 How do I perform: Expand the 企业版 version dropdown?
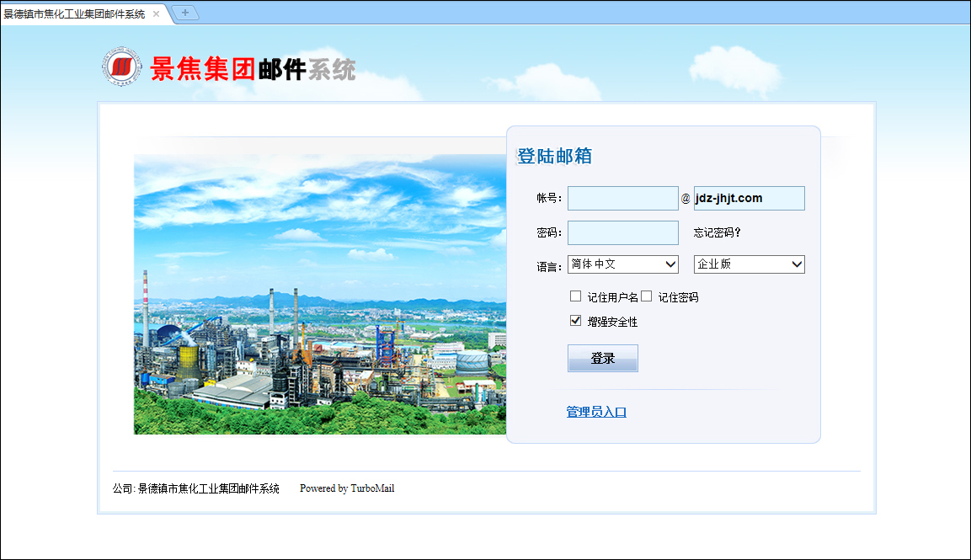(749, 264)
